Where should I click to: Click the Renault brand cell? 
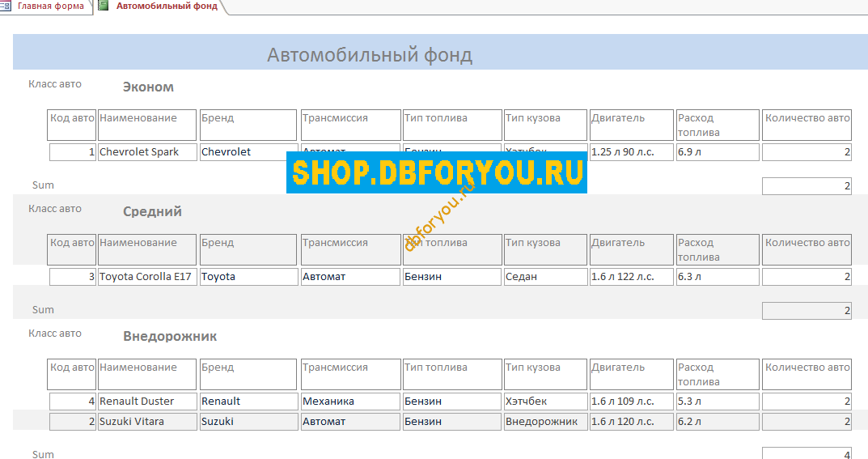249,402
